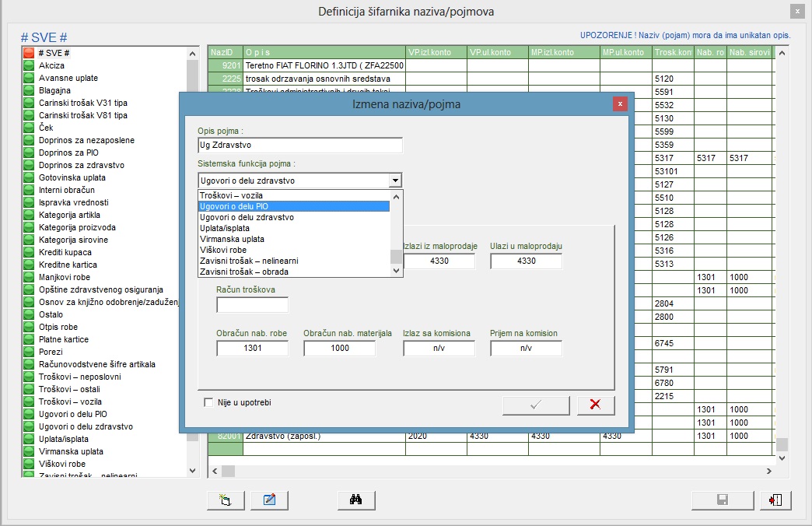
Task: Click the edit record pencil icon
Action: coord(270,500)
